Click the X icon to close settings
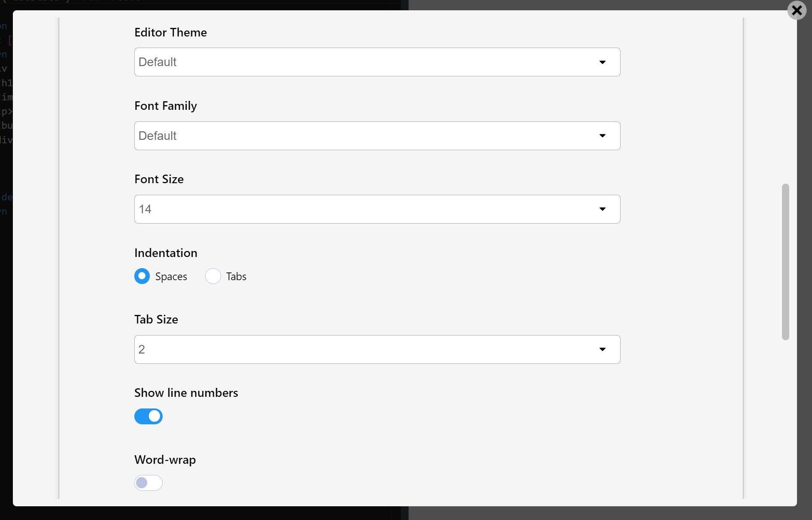The image size is (812, 520). (x=797, y=11)
